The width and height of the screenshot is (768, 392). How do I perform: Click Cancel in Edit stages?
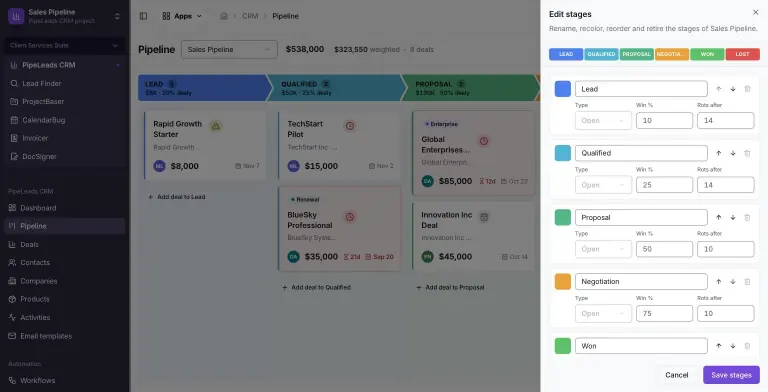coord(676,375)
